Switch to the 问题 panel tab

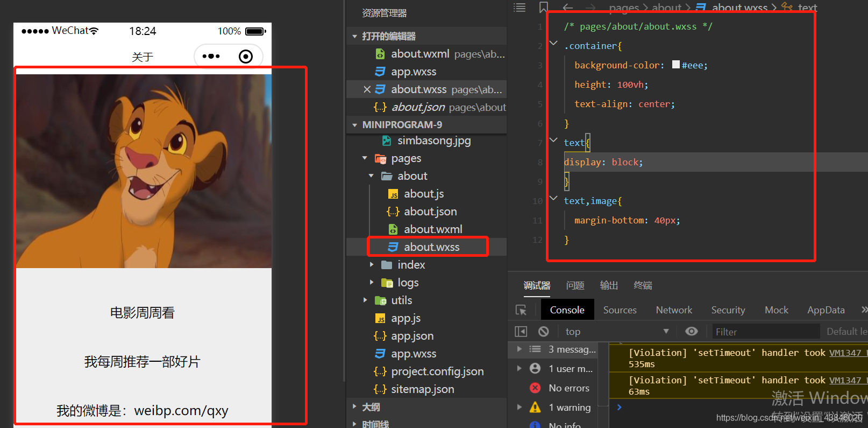(x=575, y=285)
